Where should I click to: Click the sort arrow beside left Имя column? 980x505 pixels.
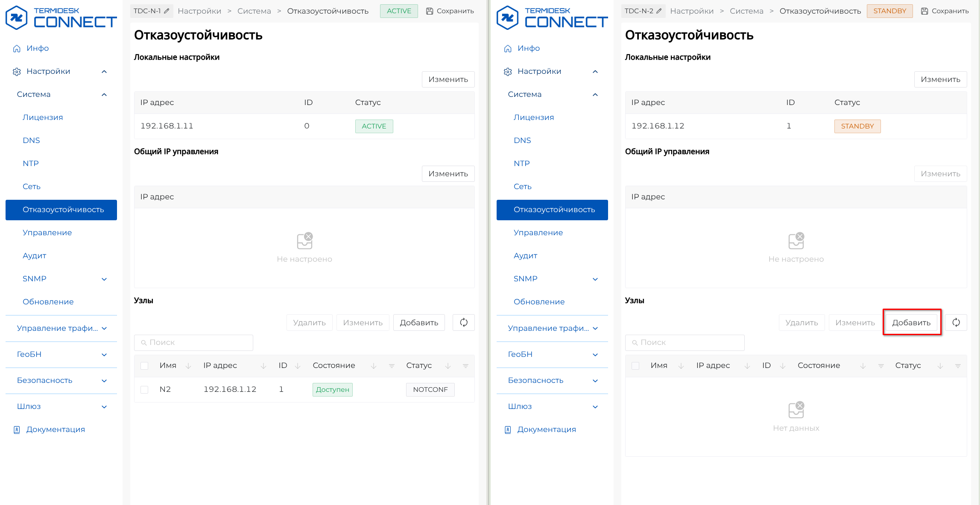188,366
